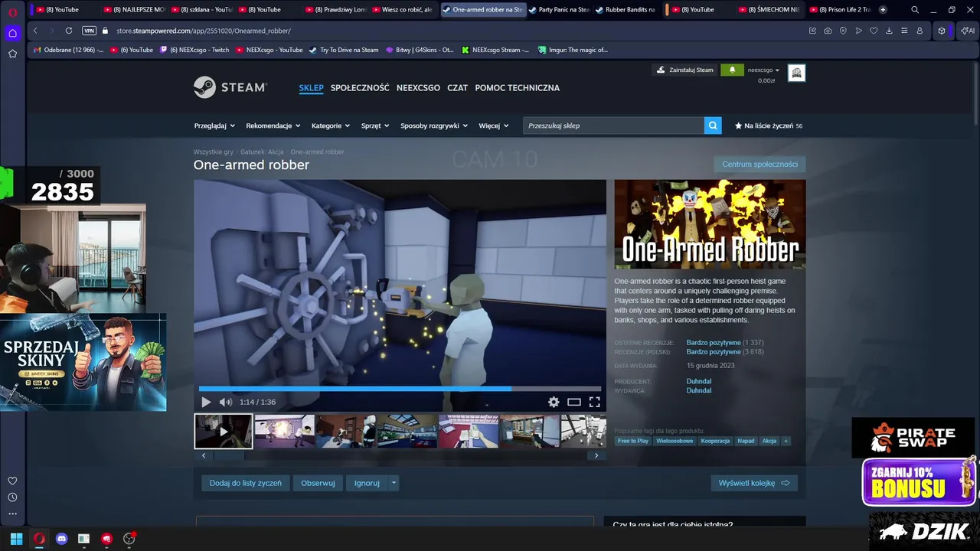This screenshot has height=551, width=980.
Task: Click Wyświetl kolejkę button
Action: tap(754, 483)
